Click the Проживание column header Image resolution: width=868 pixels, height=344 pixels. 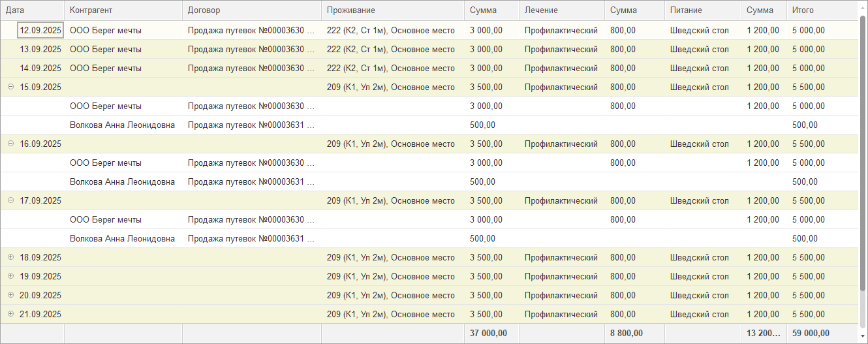[392, 10]
